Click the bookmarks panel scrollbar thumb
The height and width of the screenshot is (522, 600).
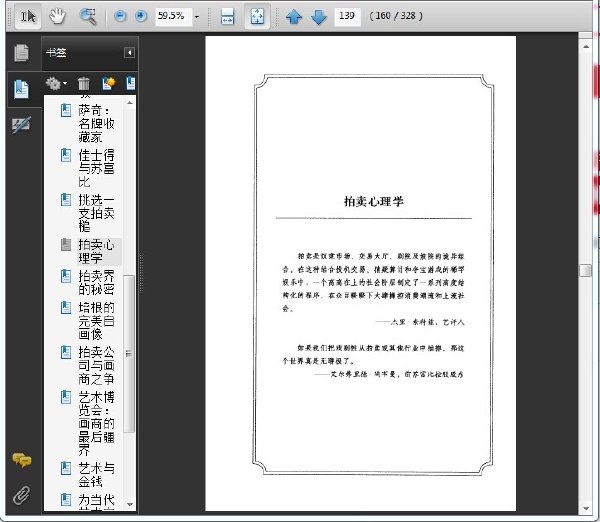(x=129, y=354)
